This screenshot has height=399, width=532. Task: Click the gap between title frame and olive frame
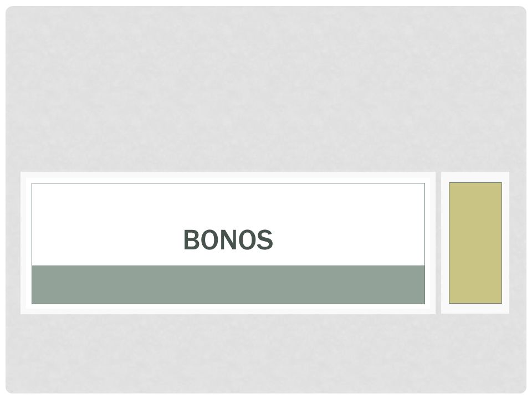[438, 243]
